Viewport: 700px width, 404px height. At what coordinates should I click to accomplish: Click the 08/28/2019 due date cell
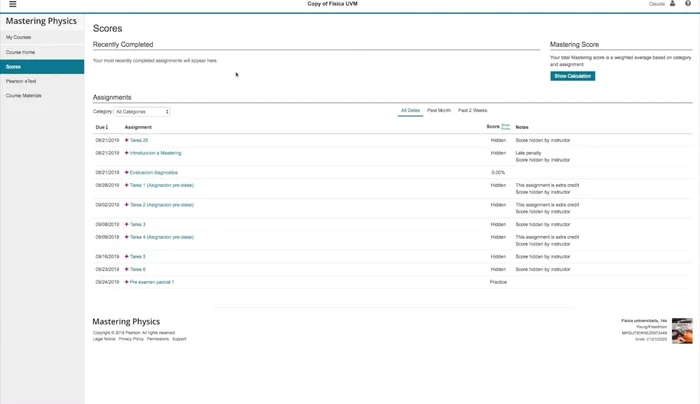[107, 185]
